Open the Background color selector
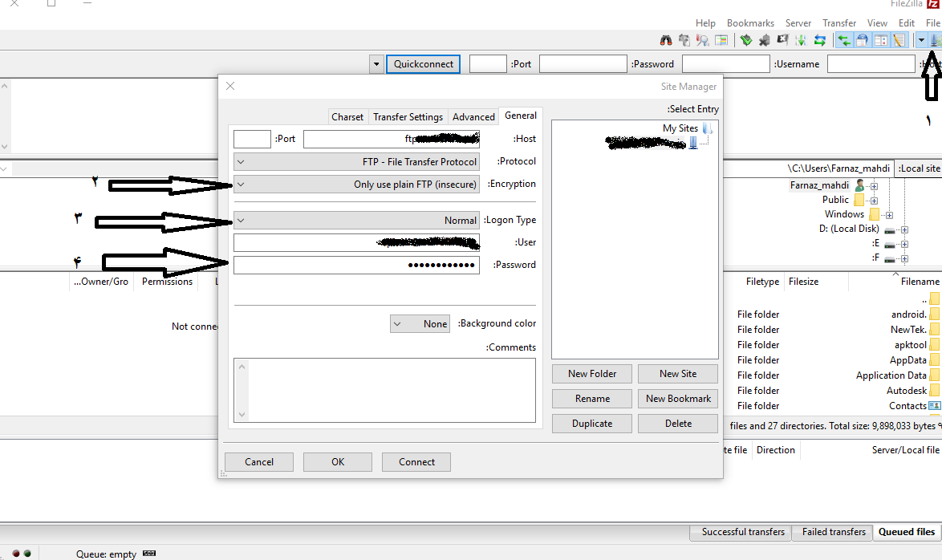 coord(420,324)
